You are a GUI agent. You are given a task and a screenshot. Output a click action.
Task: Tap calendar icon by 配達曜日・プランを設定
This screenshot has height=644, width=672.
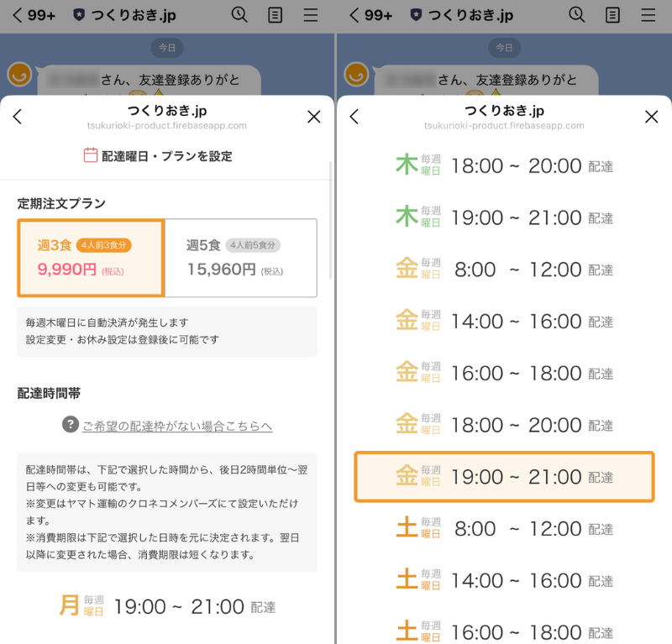pyautogui.click(x=90, y=155)
